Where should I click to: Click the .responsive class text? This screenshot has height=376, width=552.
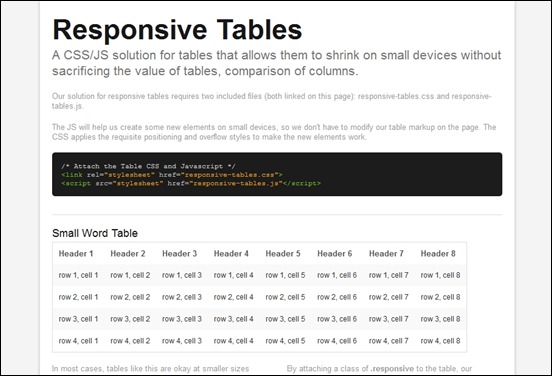[x=392, y=369]
